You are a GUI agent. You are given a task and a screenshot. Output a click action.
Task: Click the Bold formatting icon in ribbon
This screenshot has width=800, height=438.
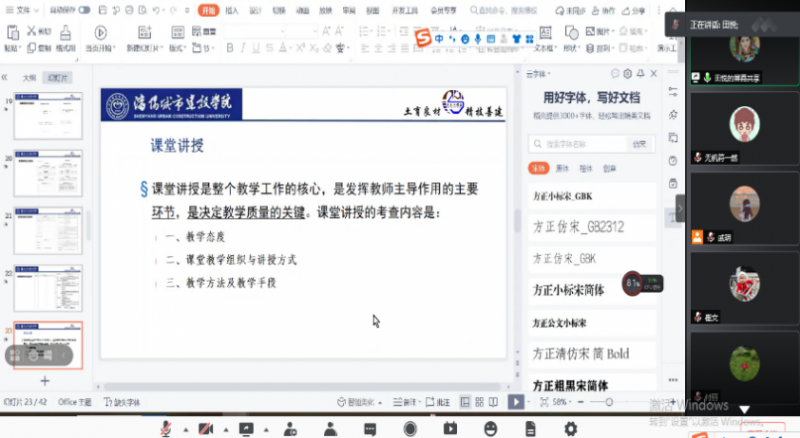(229, 47)
